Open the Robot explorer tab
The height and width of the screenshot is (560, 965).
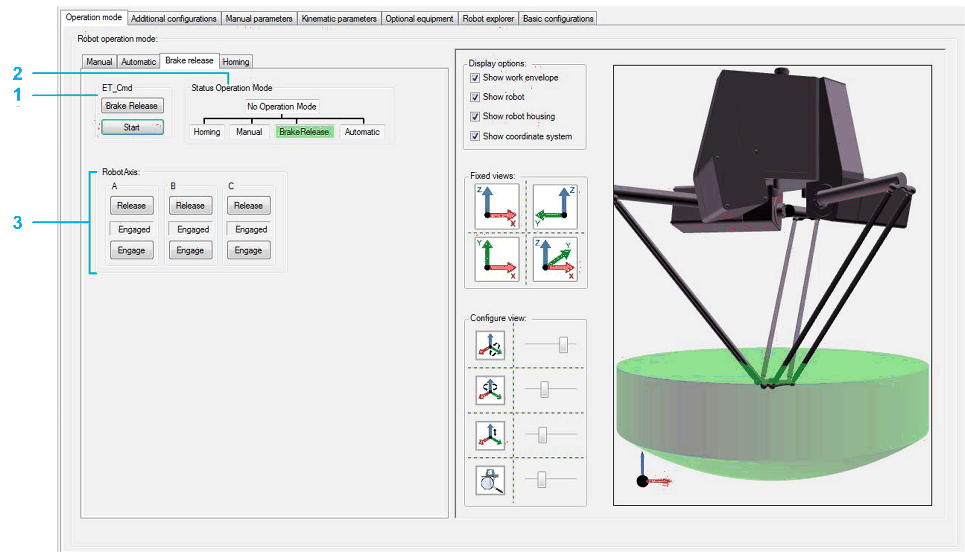coord(488,18)
